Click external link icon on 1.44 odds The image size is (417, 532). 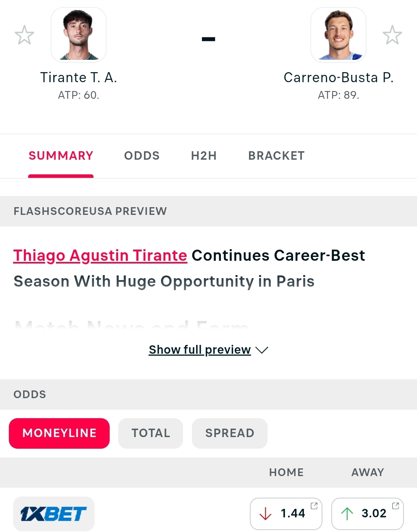point(314,505)
